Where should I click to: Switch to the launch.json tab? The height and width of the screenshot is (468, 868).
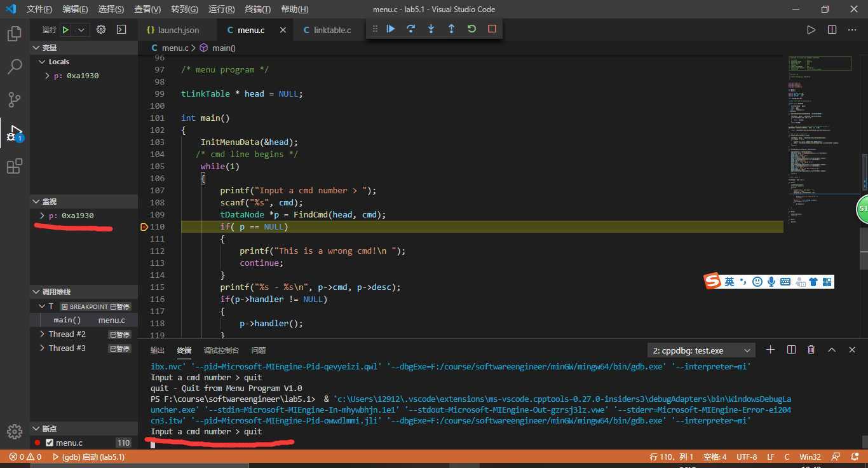click(177, 30)
